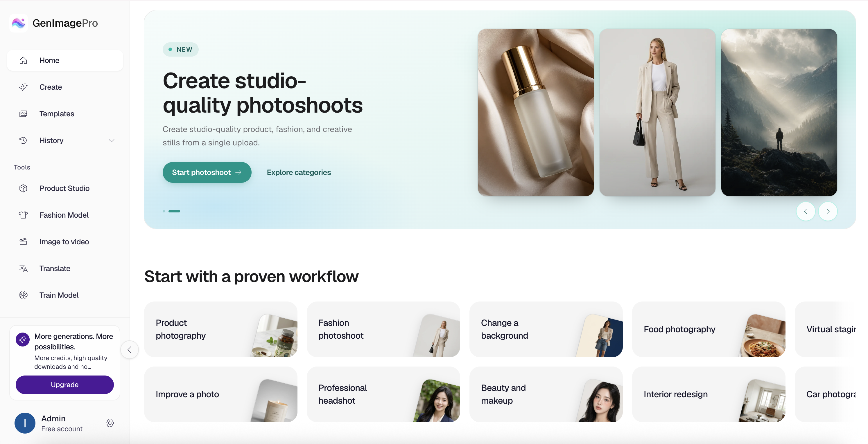Click the Train Model brain icon
868x444 pixels.
tap(23, 295)
